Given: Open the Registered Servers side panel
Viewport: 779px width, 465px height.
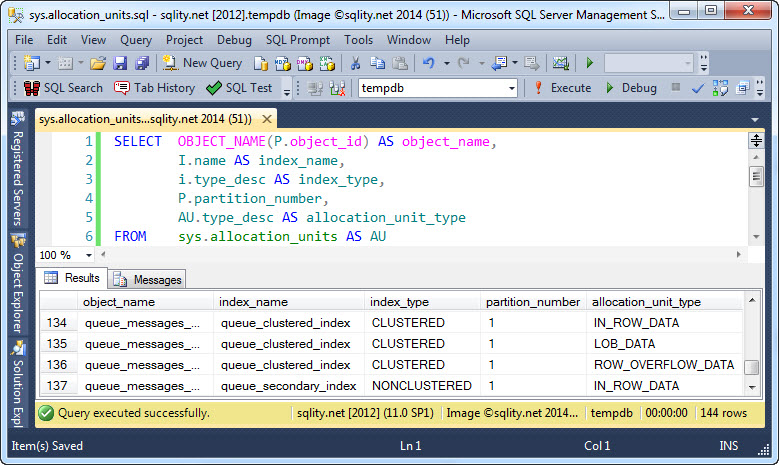Looking at the screenshot, I should click(18, 169).
